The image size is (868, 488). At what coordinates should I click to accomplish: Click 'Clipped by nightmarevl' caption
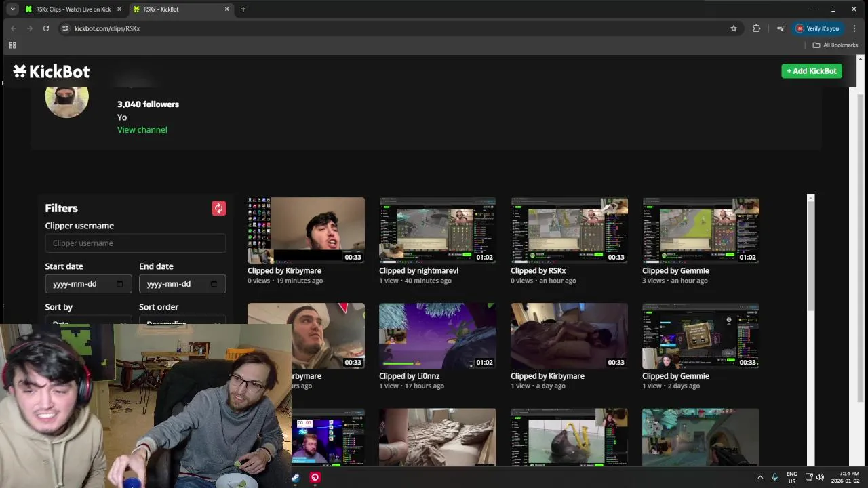[418, 271]
